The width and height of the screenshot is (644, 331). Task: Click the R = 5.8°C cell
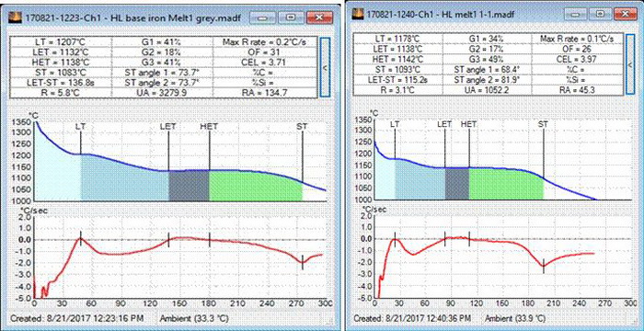61,93
